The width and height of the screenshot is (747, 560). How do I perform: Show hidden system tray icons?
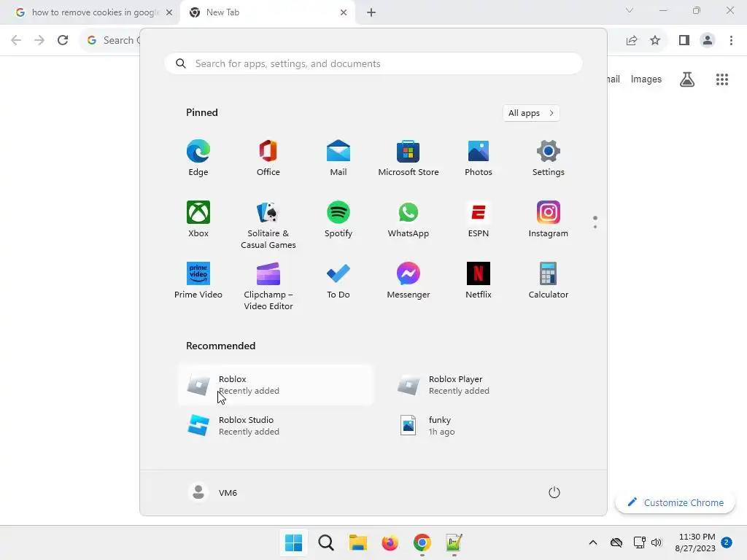coord(592,542)
